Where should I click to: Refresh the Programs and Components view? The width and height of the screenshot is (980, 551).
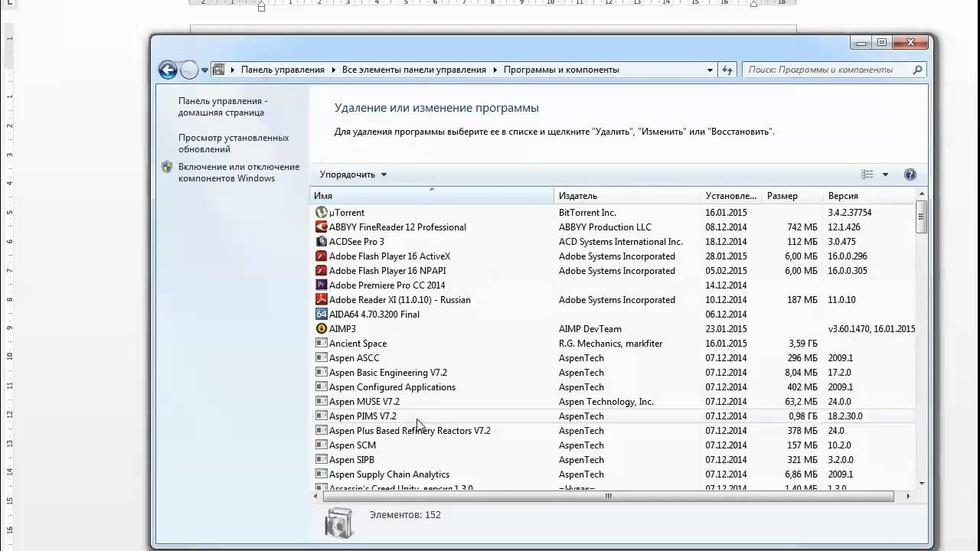click(x=727, y=70)
